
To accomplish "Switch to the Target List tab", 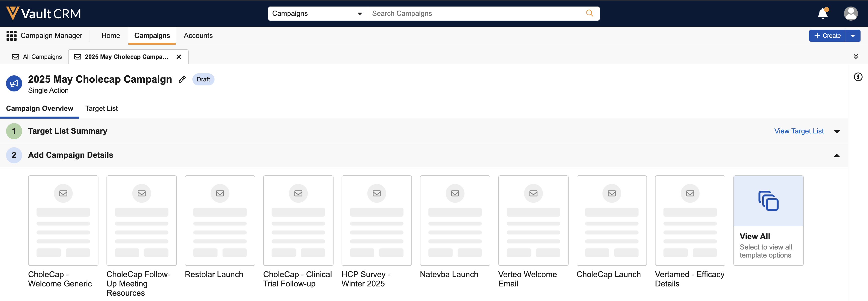I will [x=101, y=108].
